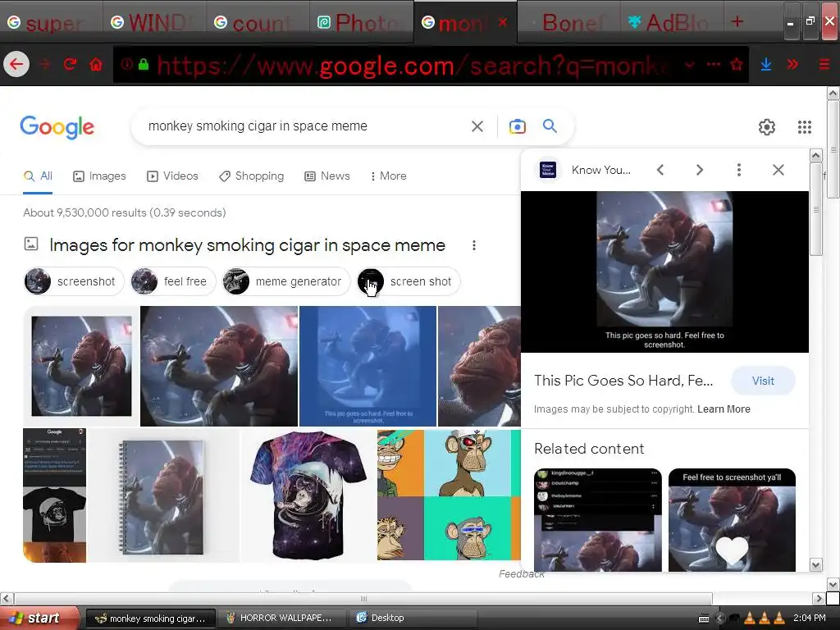This screenshot has height=630, width=840.
Task: Reload the page with the refresh icon
Action: 70,64
